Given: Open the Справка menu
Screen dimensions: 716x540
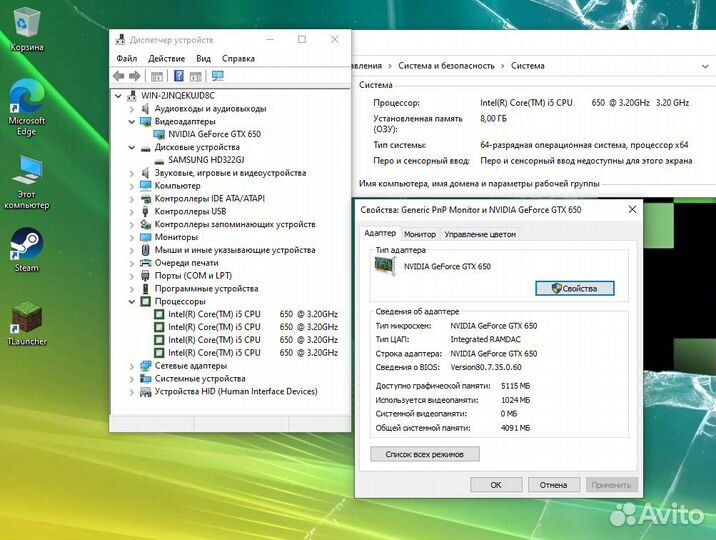Looking at the screenshot, I should pyautogui.click(x=238, y=58).
